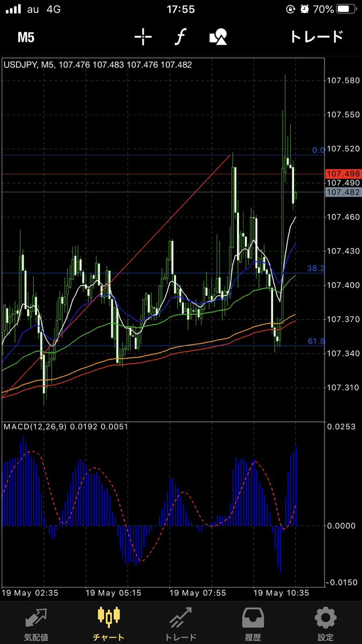
Task: Tap the MACD 0.0000 scale value
Action: (342, 526)
